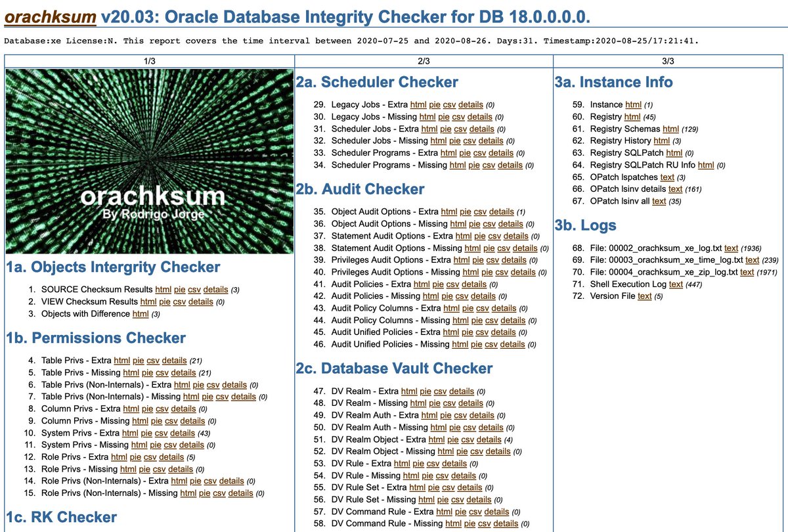Viewport: 788px width, 532px height.
Task: Open html for DV Realm Object - Missing
Action: (445, 451)
